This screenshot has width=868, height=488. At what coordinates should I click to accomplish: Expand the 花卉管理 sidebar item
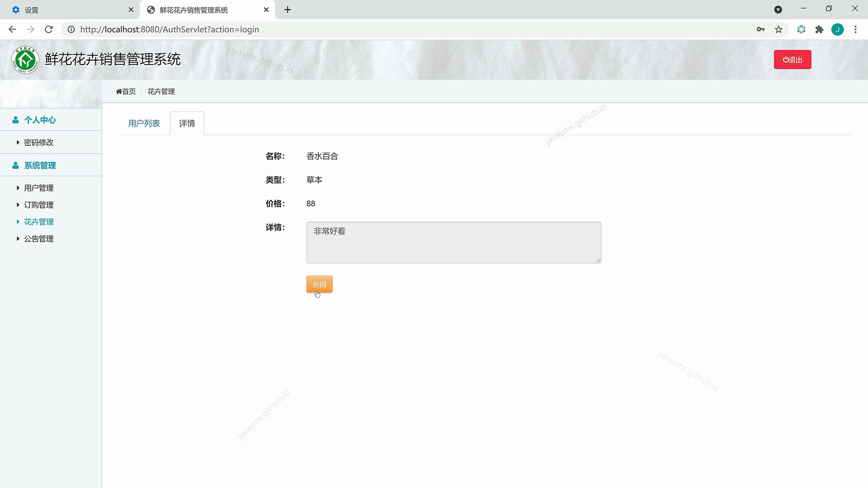38,221
